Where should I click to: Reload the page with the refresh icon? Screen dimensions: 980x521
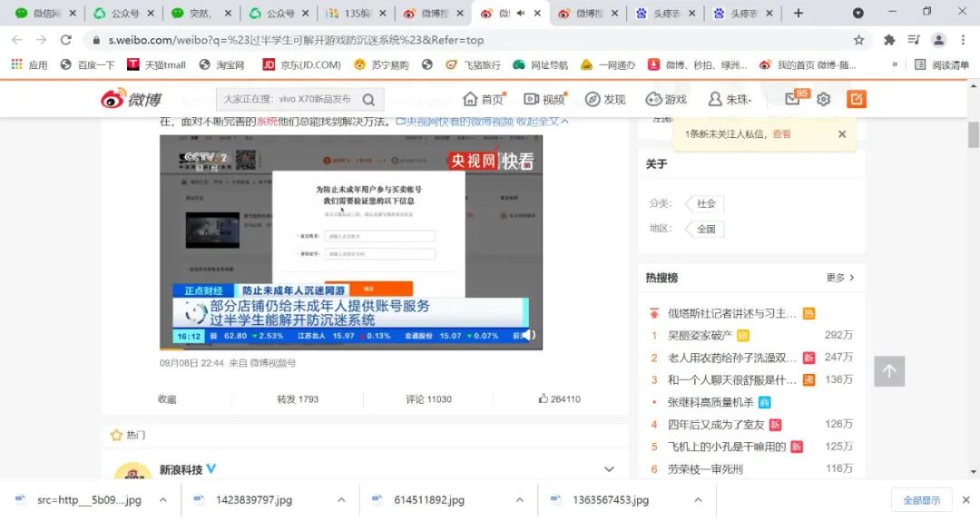click(x=65, y=40)
